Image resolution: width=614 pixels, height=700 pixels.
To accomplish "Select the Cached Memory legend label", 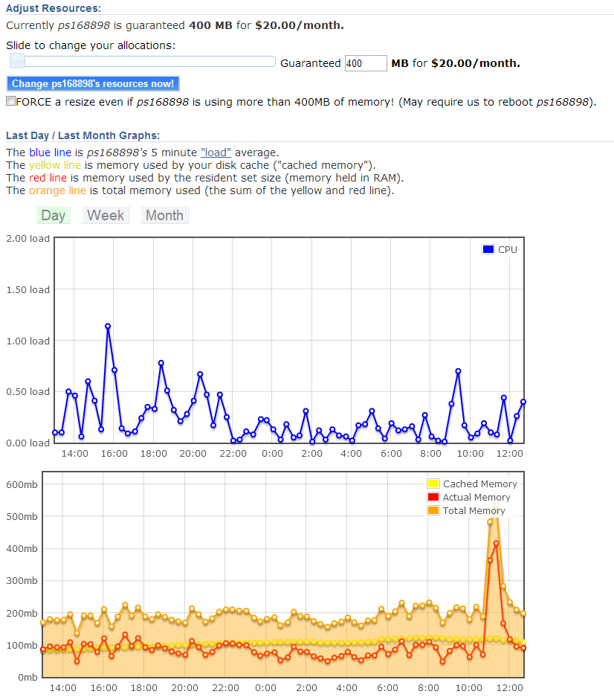I will [480, 484].
